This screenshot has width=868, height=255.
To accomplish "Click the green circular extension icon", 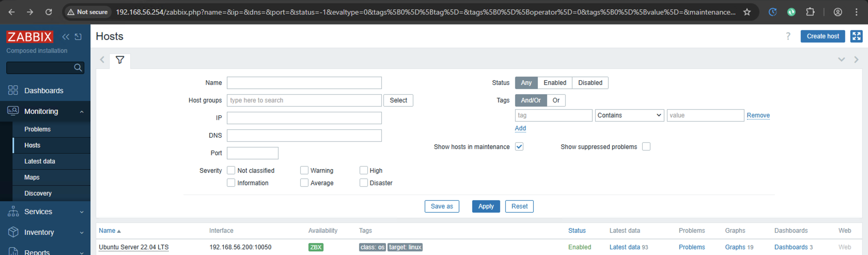I will click(791, 12).
